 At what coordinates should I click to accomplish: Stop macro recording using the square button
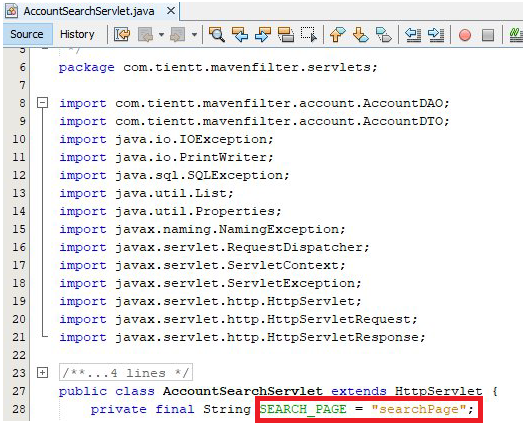click(488, 35)
